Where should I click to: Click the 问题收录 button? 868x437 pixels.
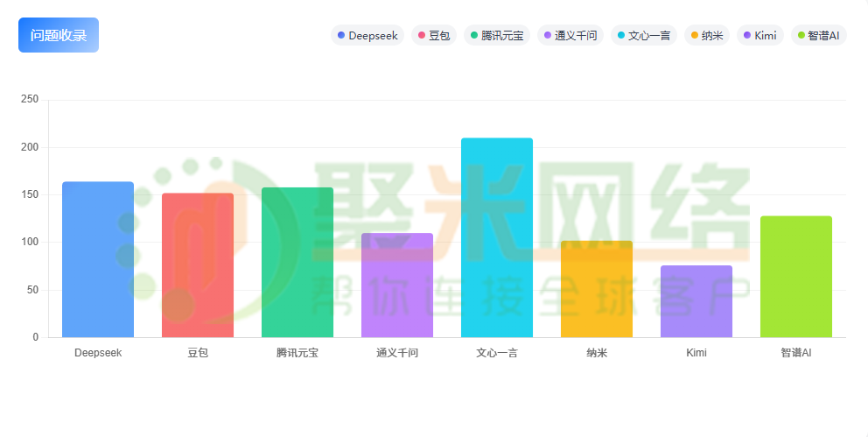click(59, 35)
